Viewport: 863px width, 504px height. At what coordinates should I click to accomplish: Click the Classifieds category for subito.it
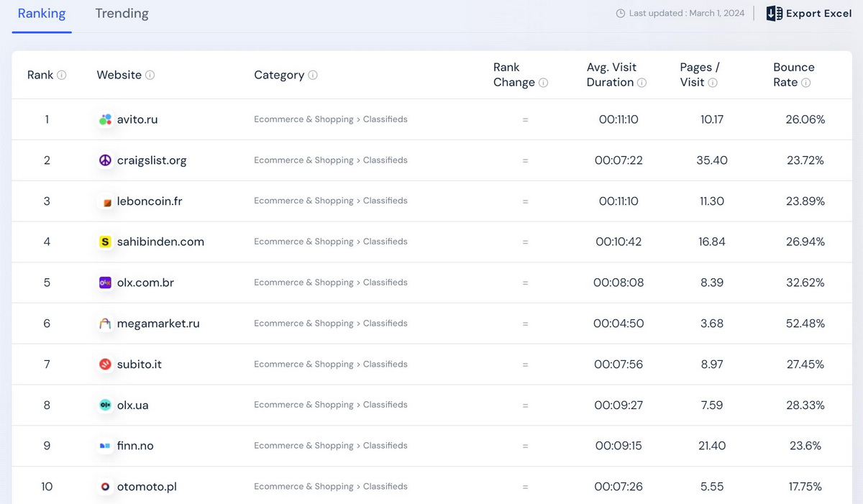(x=385, y=365)
